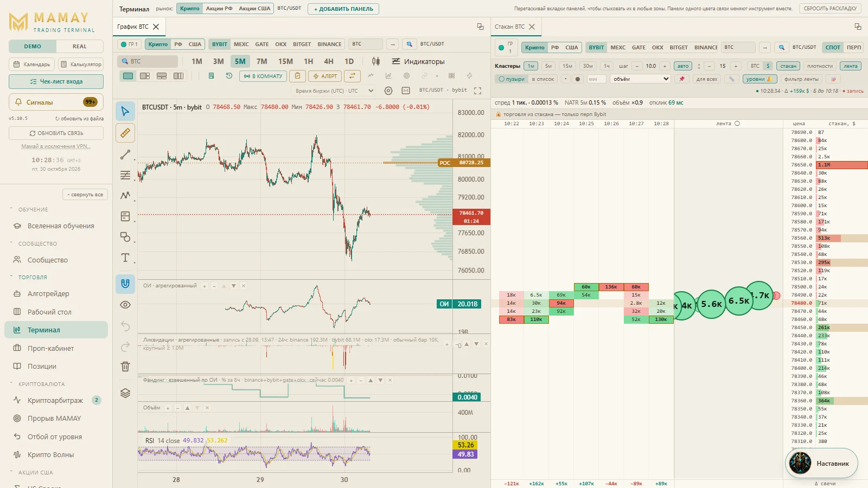The image size is (868, 488).
Task: Open the Терминал sidebar item
Action: click(56, 330)
